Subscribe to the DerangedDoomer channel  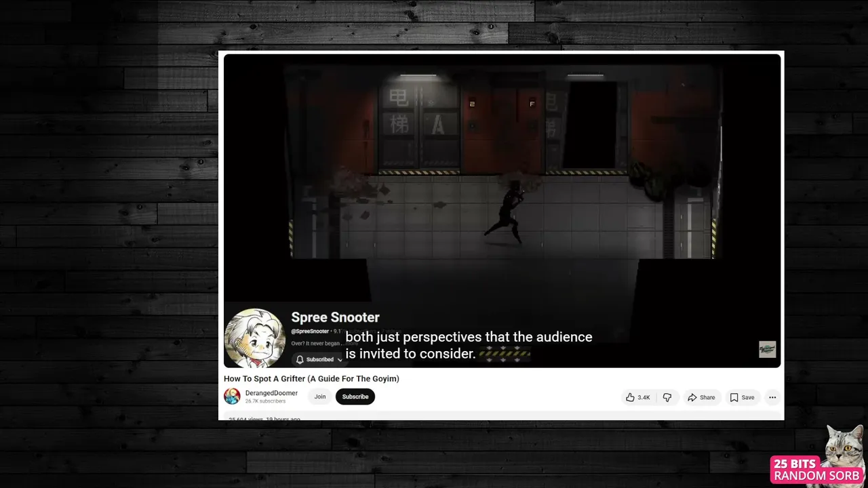click(x=355, y=396)
